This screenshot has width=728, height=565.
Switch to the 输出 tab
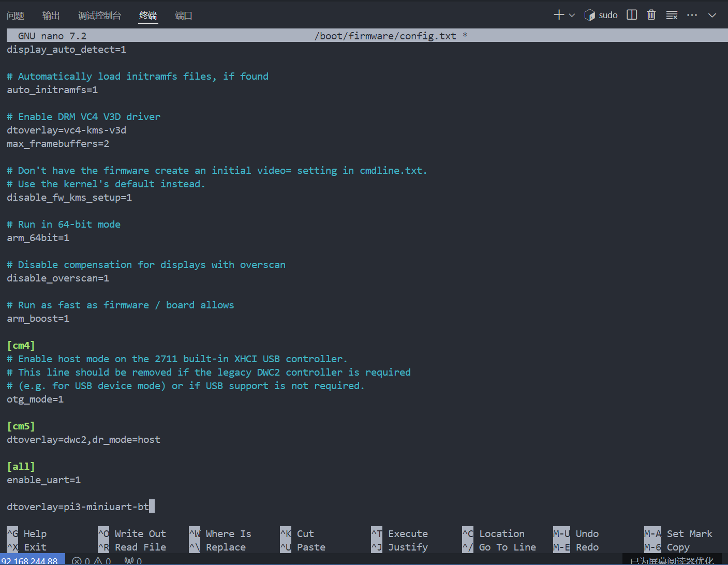51,16
